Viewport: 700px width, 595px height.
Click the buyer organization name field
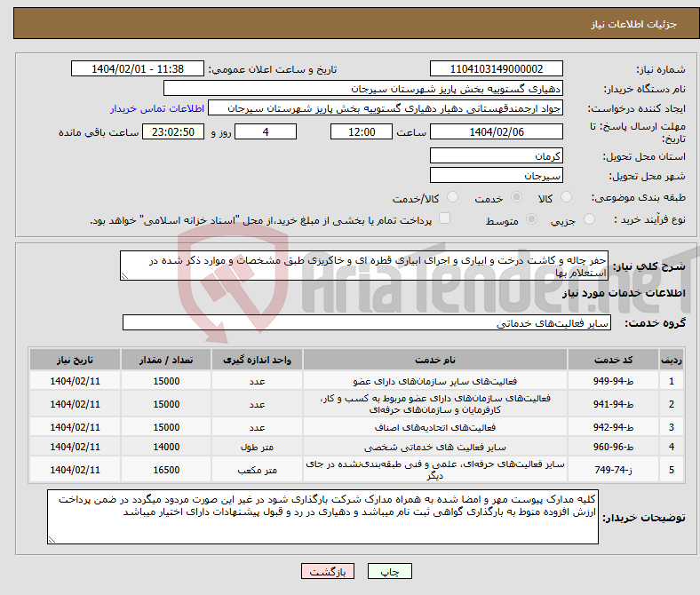tap(363, 89)
